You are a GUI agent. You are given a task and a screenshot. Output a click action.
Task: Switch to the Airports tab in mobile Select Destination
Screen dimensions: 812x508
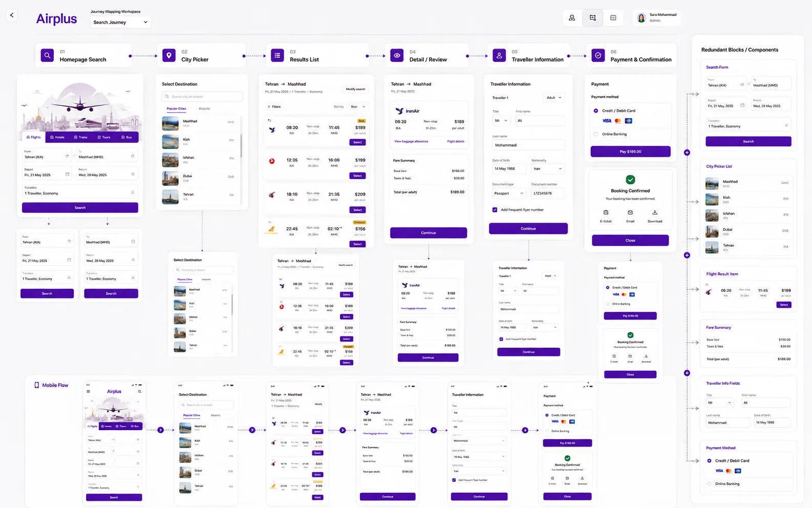(x=216, y=415)
